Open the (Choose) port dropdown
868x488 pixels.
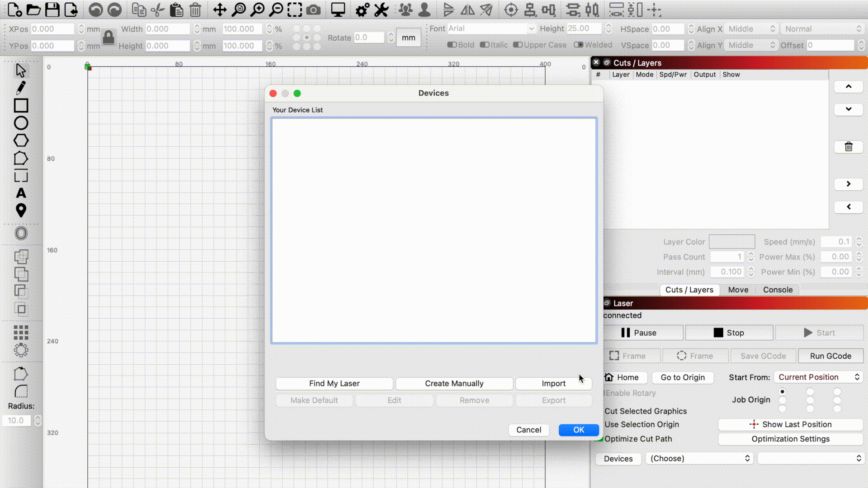699,459
